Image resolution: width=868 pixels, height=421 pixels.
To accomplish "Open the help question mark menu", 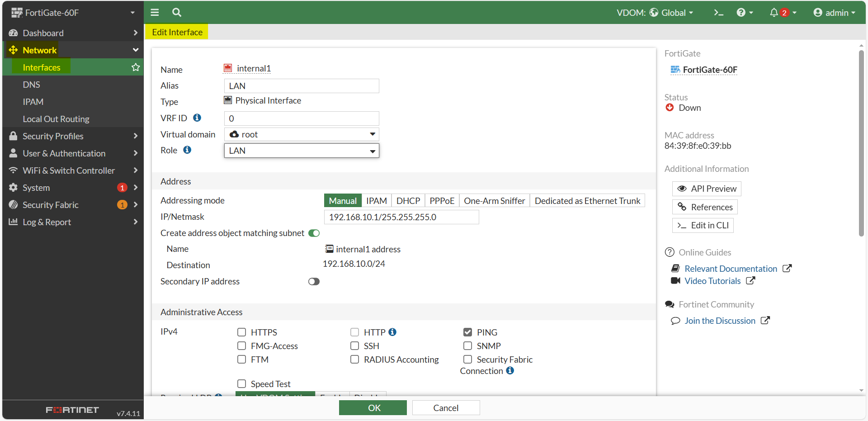I will [745, 13].
